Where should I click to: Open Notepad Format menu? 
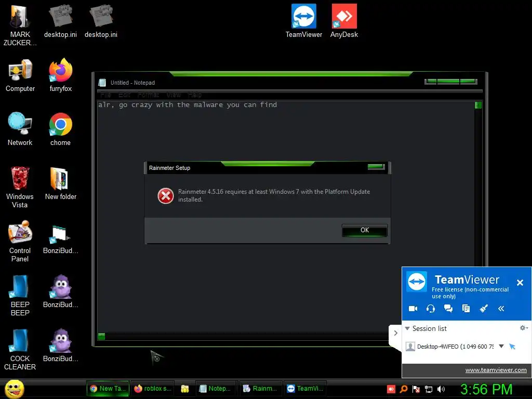pos(148,95)
